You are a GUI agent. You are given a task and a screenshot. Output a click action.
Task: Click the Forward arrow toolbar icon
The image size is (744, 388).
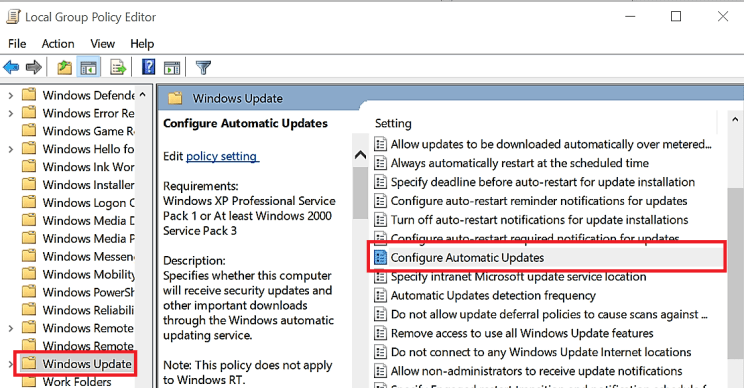coord(34,67)
